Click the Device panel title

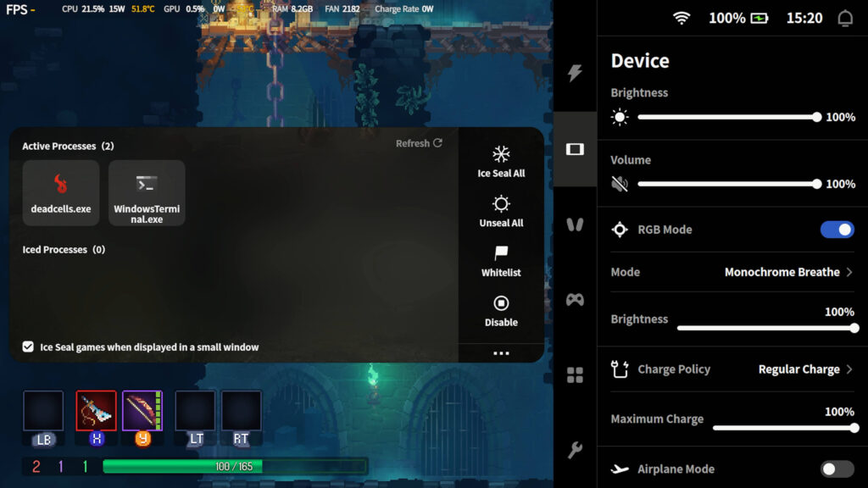(x=640, y=60)
